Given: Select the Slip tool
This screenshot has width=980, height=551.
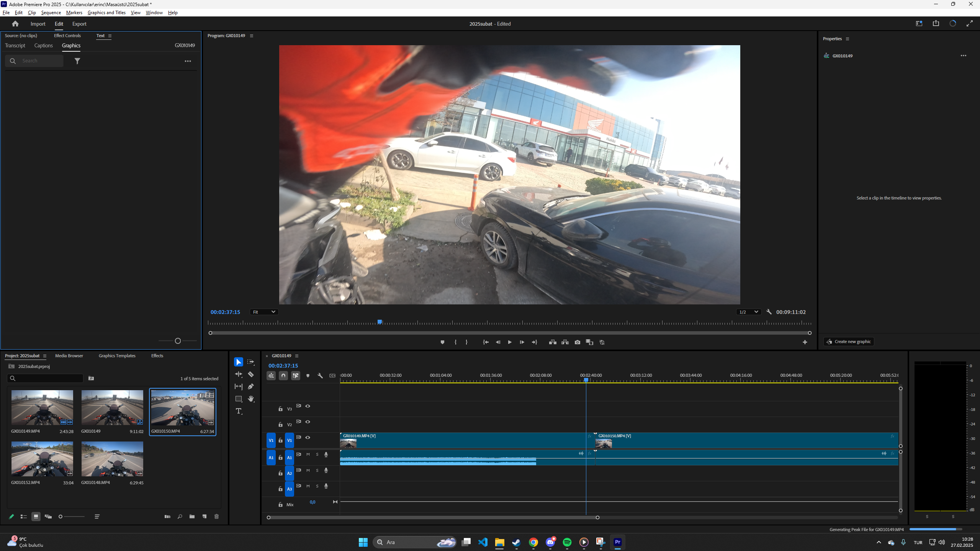Looking at the screenshot, I should pyautogui.click(x=238, y=386).
